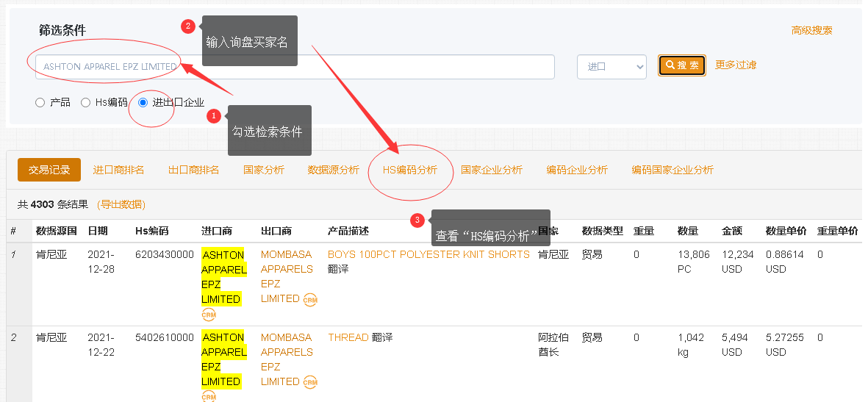Click 数据源国 column header
The width and height of the screenshot is (868, 402).
coord(56,231)
